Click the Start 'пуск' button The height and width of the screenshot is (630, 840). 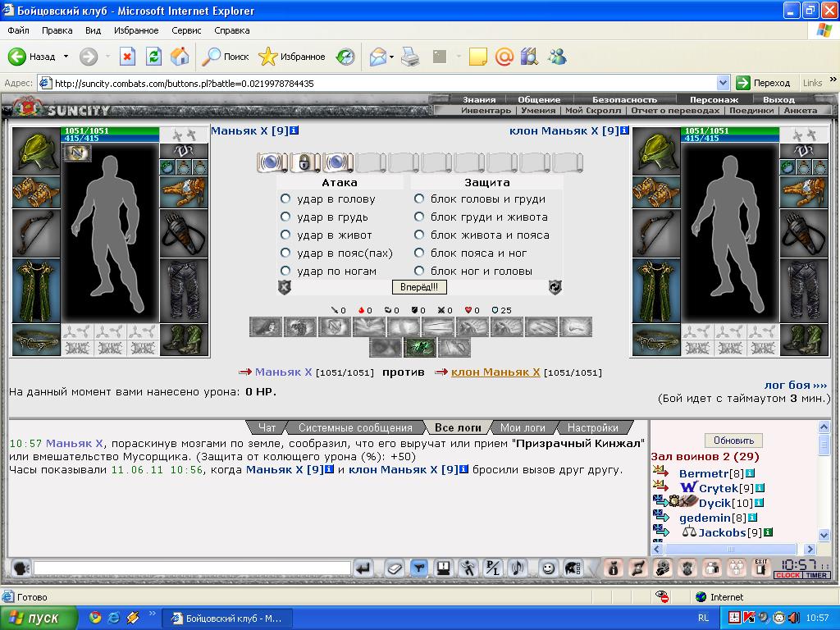pos(39,619)
